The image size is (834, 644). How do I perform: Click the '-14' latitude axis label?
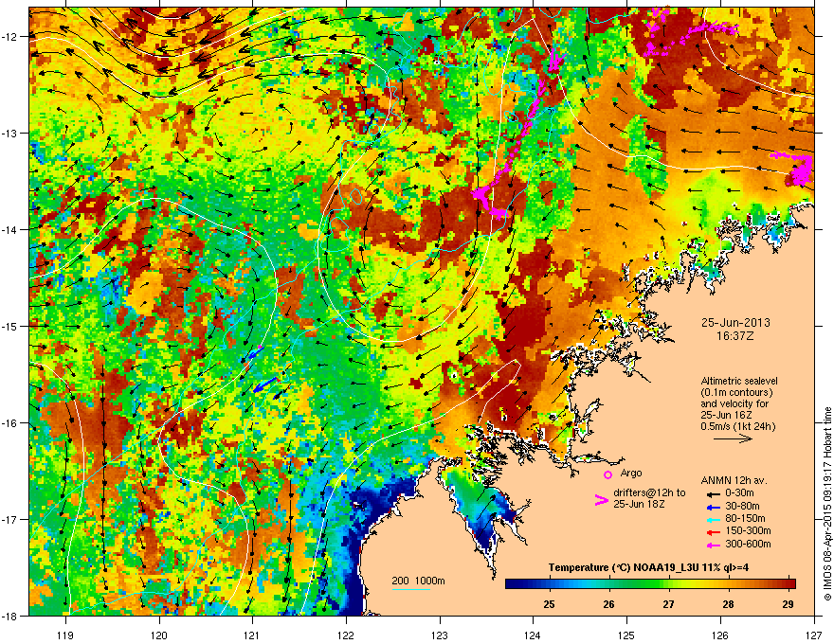[x=10, y=229]
